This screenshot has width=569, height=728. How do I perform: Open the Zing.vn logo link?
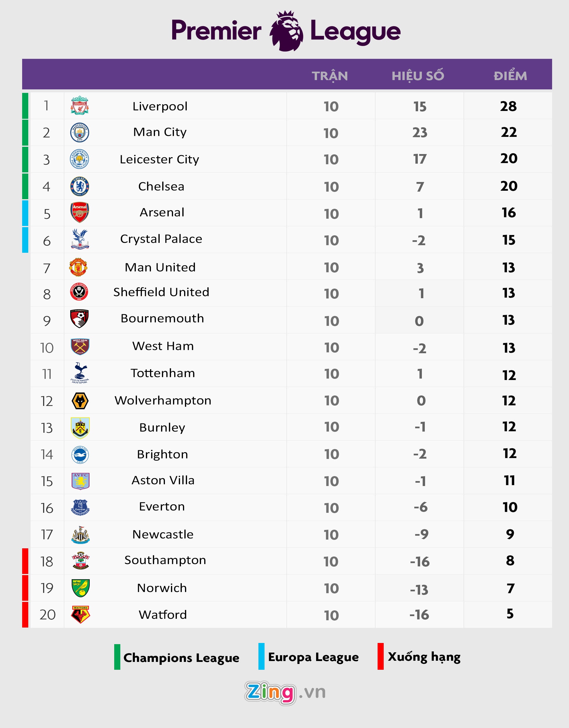tap(285, 692)
